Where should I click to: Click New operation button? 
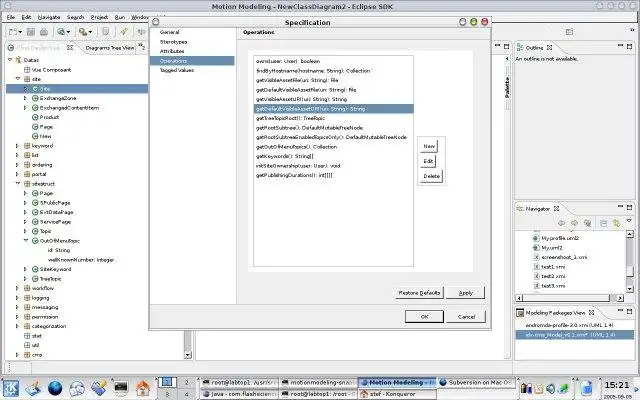coord(429,146)
